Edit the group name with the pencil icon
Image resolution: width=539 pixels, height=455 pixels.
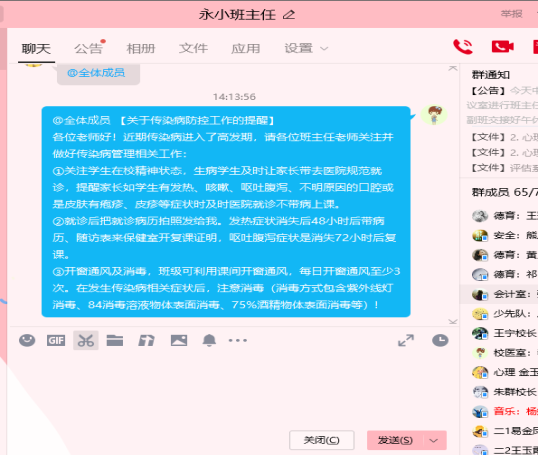289,15
